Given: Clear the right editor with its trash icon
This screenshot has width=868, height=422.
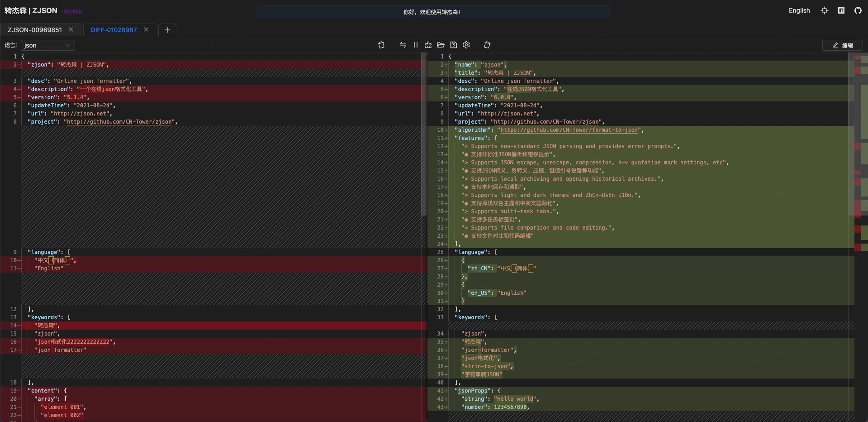Looking at the screenshot, I should pos(487,45).
